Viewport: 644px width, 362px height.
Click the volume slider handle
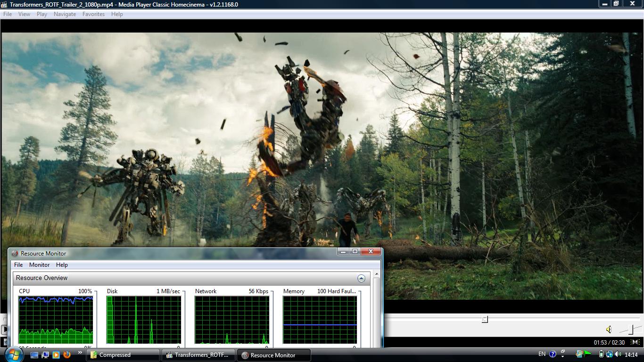tap(631, 329)
